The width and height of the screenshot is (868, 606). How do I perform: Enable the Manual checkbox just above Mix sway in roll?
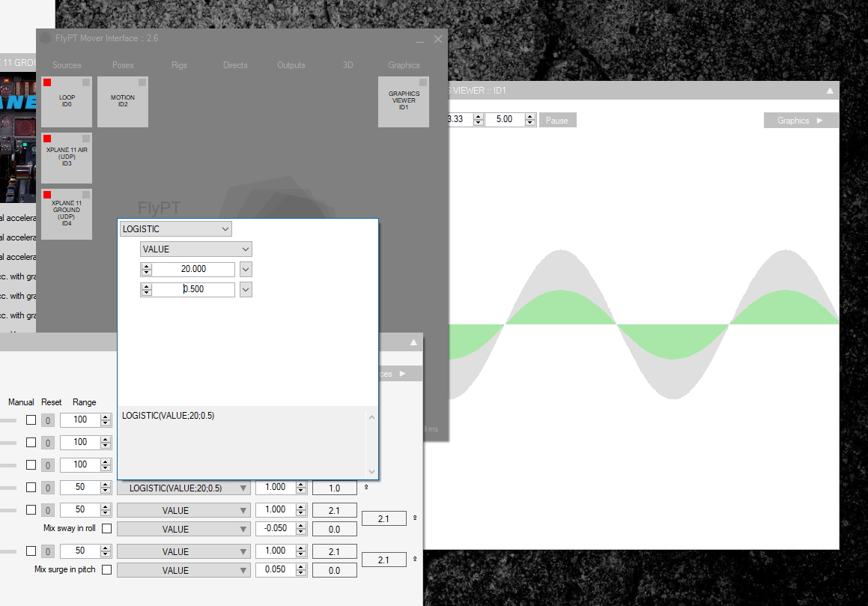coord(31,509)
